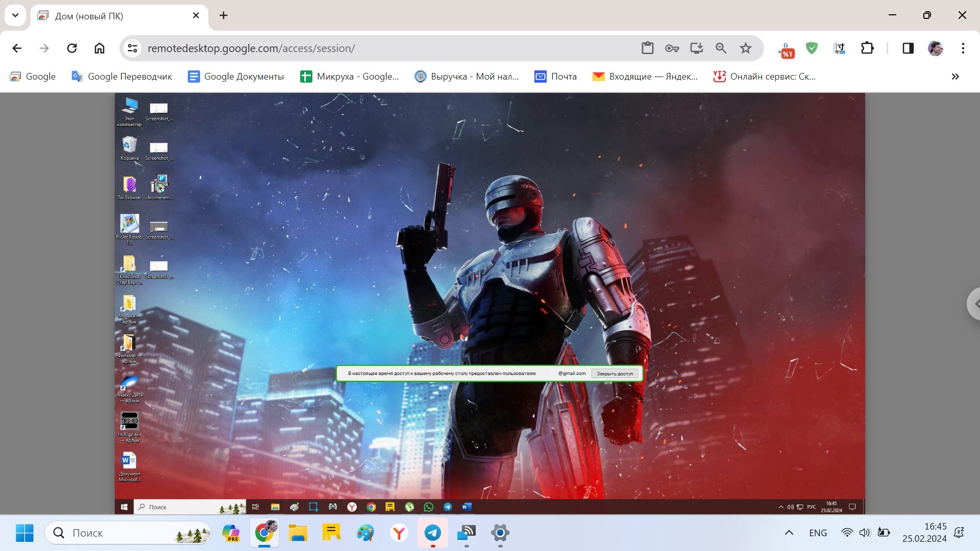Open the Почта bookmark
This screenshot has height=551, width=980.
click(556, 77)
